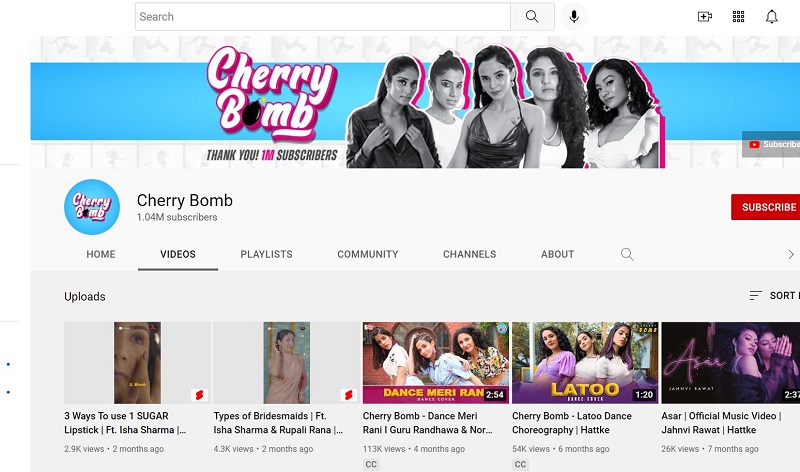Click banner Subscribe overlay with YouTube logo

(x=771, y=144)
